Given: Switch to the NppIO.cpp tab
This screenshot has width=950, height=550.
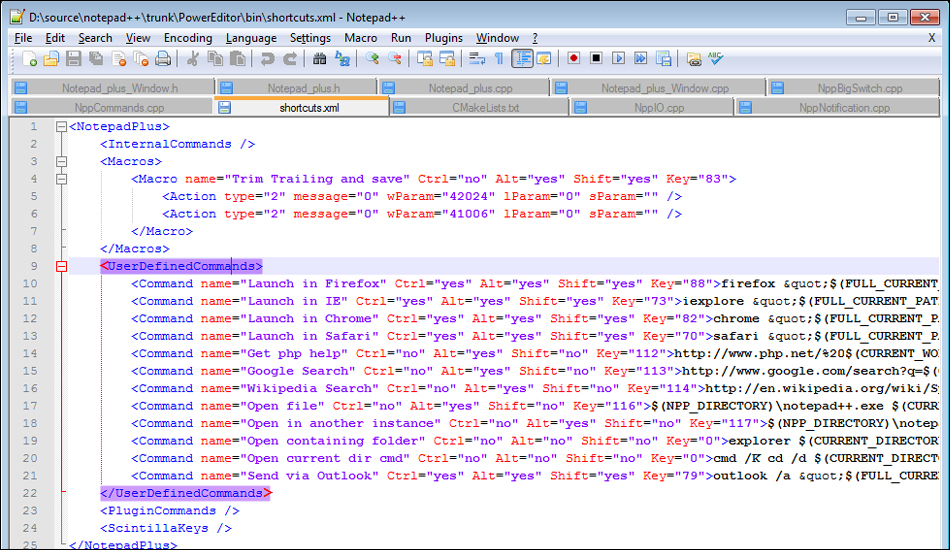Looking at the screenshot, I should coord(652,107).
